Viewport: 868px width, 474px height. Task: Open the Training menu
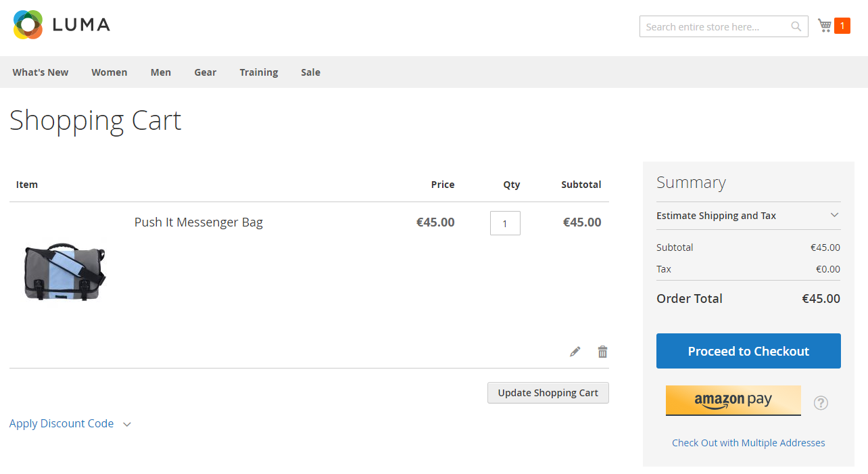click(258, 72)
